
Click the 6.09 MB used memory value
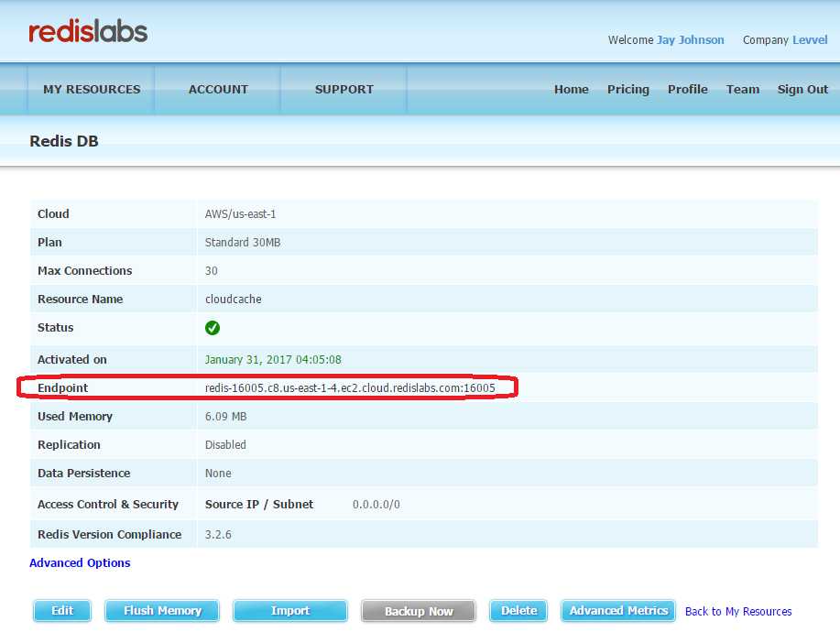click(225, 417)
